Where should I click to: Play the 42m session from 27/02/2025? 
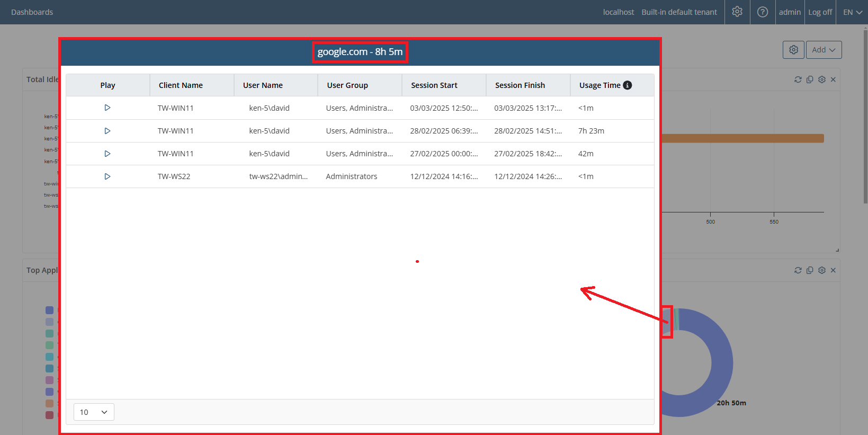107,154
